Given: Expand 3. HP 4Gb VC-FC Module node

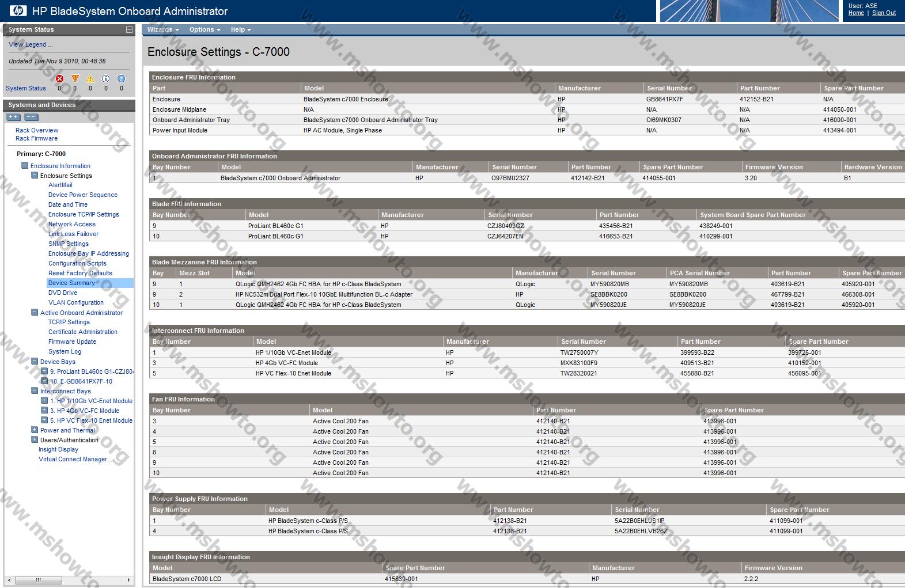Looking at the screenshot, I should point(44,411).
